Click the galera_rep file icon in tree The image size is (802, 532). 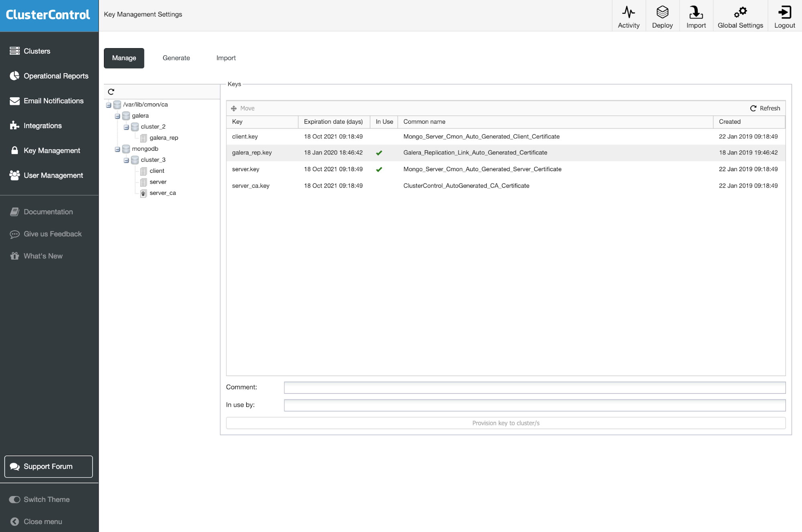click(x=143, y=138)
